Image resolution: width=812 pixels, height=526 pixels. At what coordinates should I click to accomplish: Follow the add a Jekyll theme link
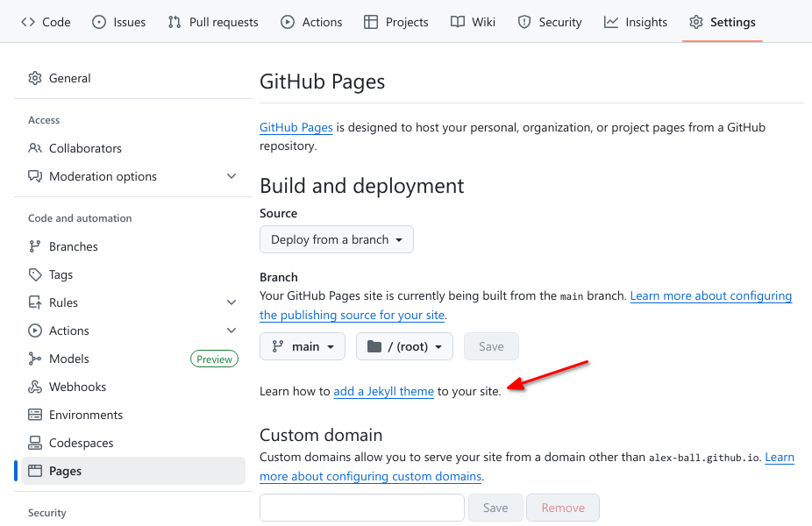pyautogui.click(x=384, y=391)
